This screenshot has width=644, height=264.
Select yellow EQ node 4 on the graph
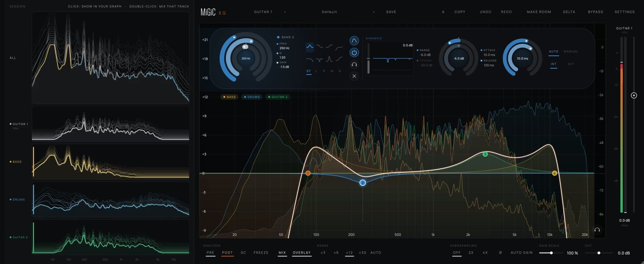tap(554, 173)
